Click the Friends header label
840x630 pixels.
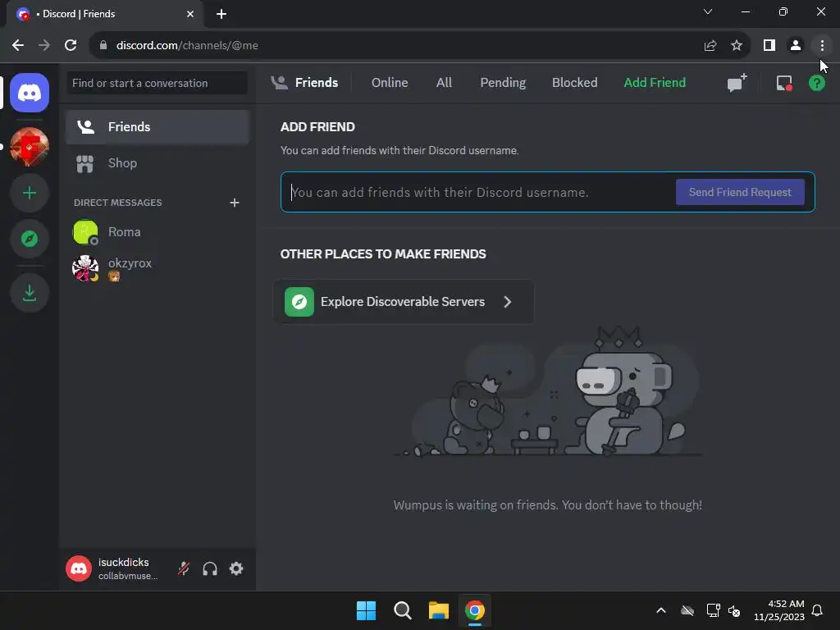(x=316, y=83)
